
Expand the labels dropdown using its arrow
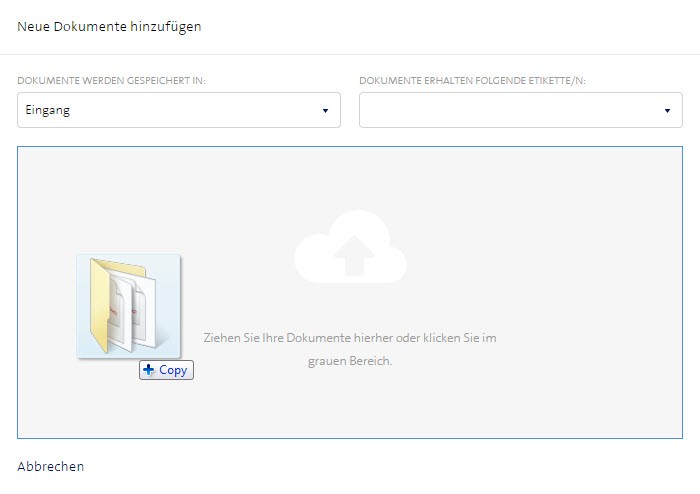(x=667, y=110)
